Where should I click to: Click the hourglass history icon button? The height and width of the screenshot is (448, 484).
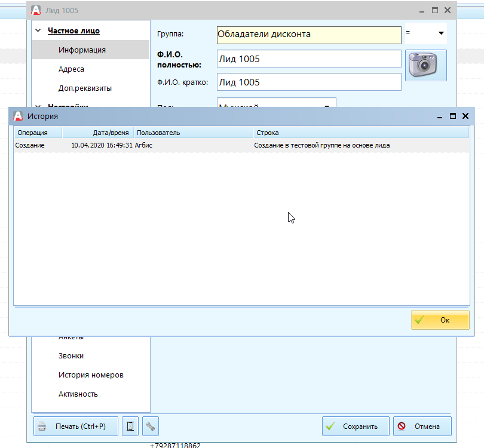130,426
